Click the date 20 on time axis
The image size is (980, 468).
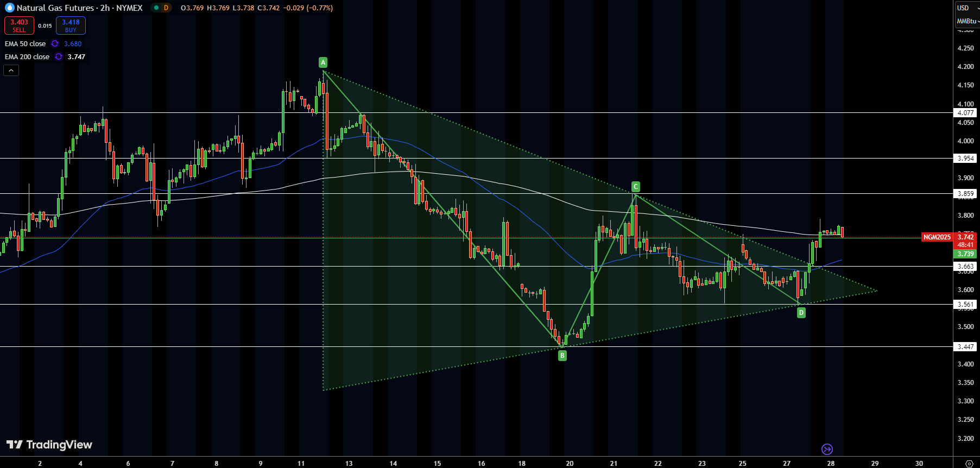[x=570, y=463]
